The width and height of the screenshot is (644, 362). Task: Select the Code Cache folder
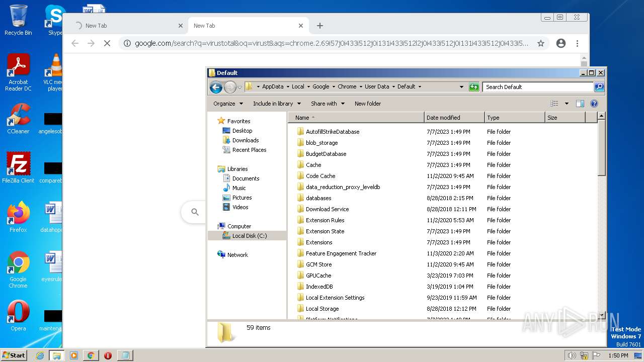tap(320, 176)
